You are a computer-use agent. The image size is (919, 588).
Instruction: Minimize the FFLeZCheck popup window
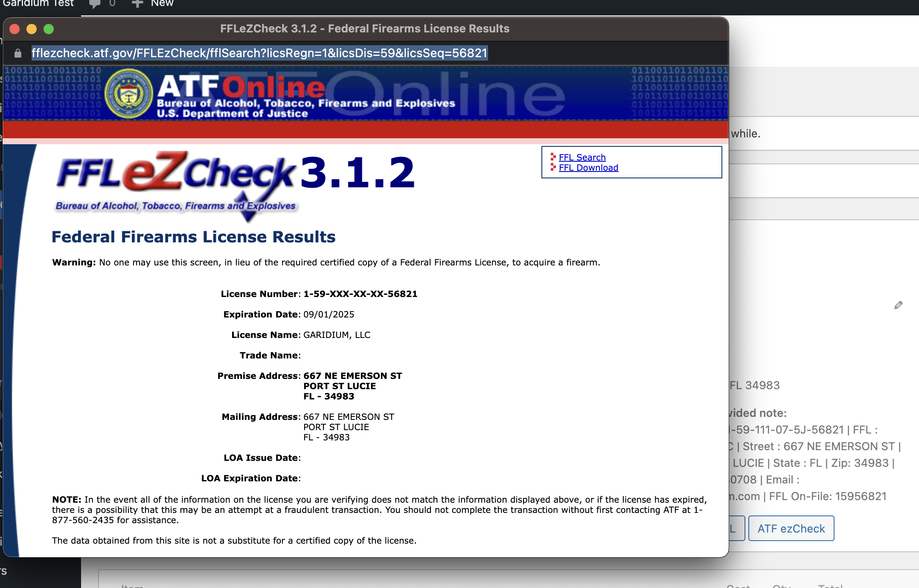pos(32,29)
